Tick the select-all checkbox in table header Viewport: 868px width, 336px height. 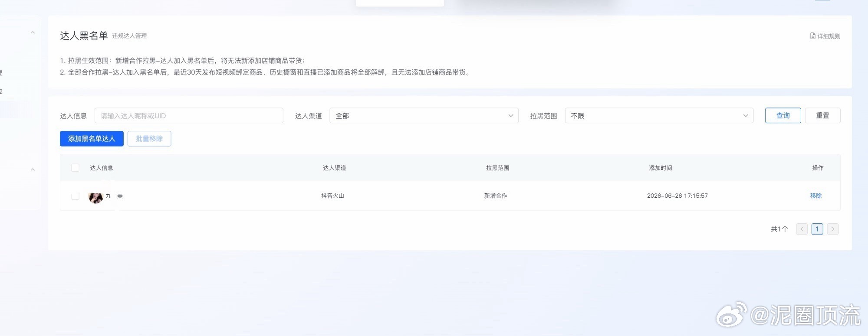point(76,168)
